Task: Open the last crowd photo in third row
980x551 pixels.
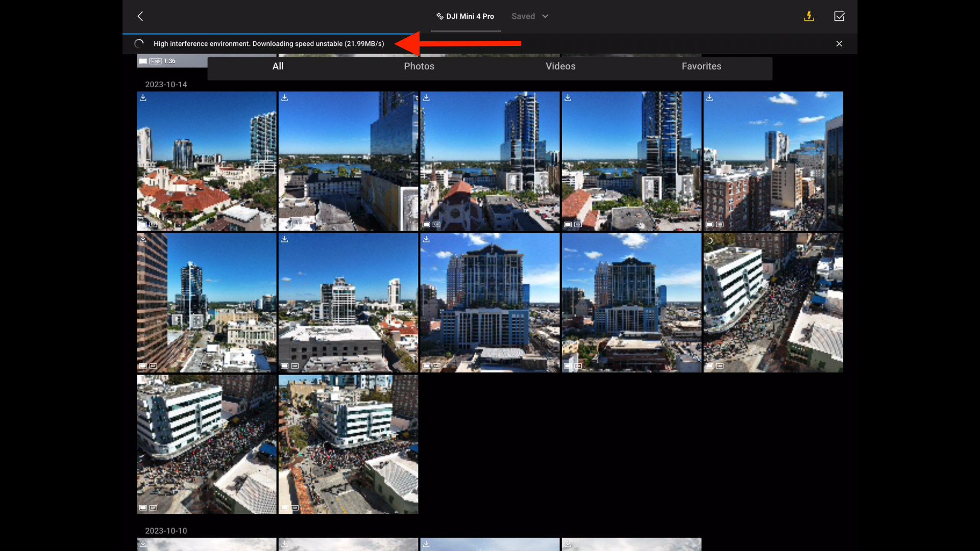Action: 348,444
